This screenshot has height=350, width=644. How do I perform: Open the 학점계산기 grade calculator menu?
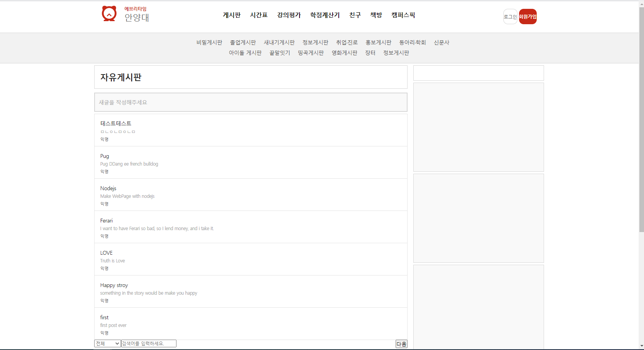324,15
